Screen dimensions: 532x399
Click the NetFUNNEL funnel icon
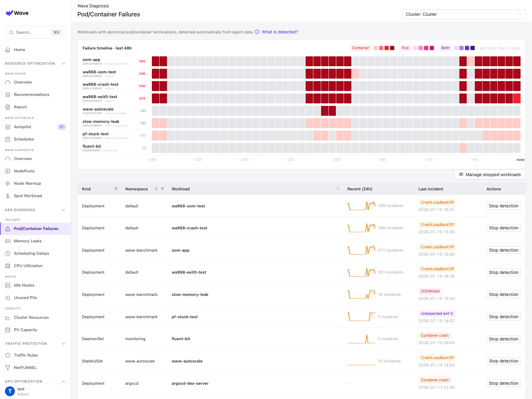pos(8,368)
